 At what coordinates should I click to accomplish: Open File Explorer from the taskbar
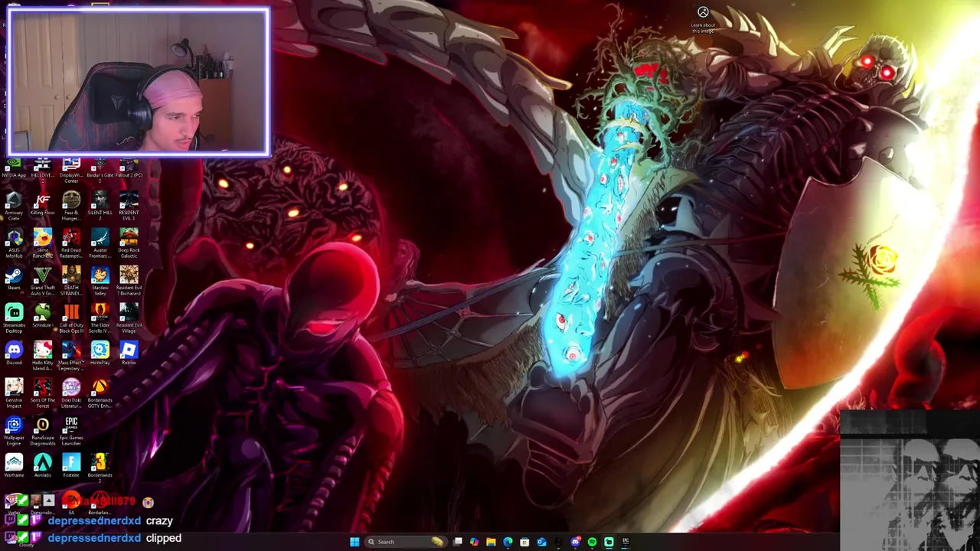(491, 542)
